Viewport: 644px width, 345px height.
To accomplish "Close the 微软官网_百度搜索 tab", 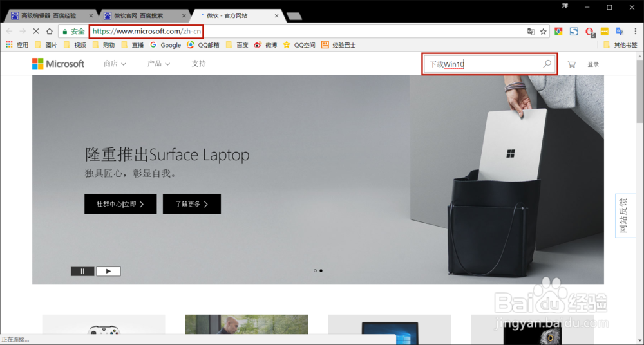I will pos(184,15).
